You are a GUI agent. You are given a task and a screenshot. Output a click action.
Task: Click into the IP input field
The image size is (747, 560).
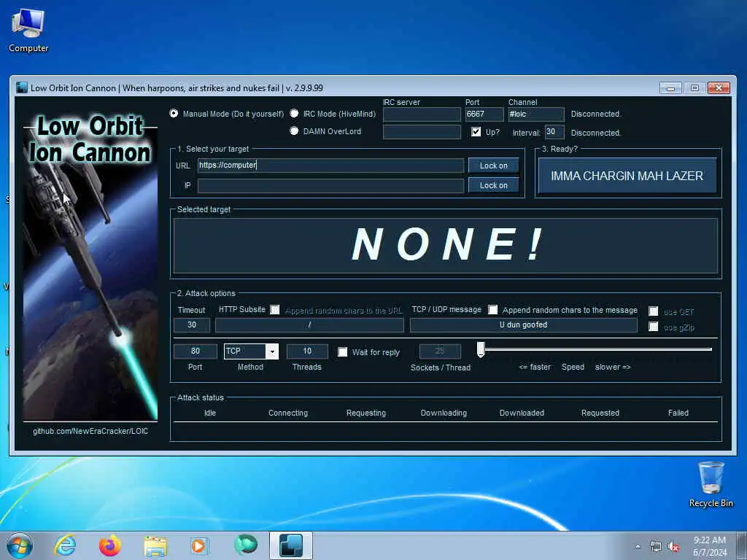click(x=330, y=186)
